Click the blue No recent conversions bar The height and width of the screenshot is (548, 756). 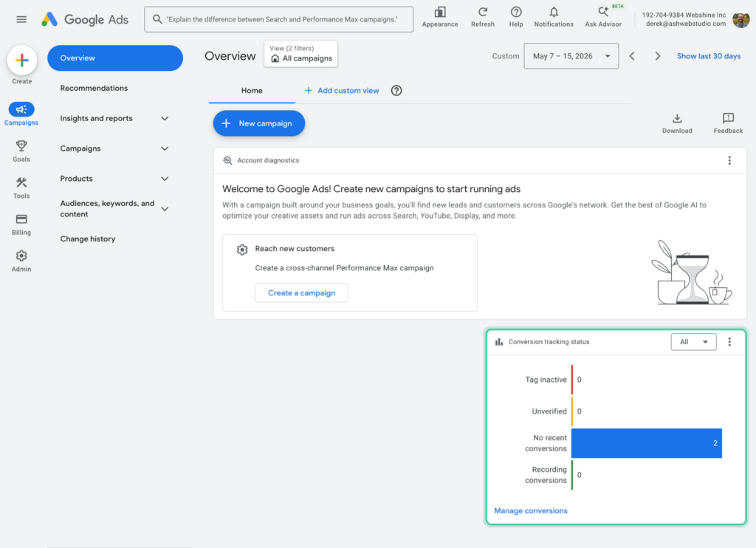[647, 443]
